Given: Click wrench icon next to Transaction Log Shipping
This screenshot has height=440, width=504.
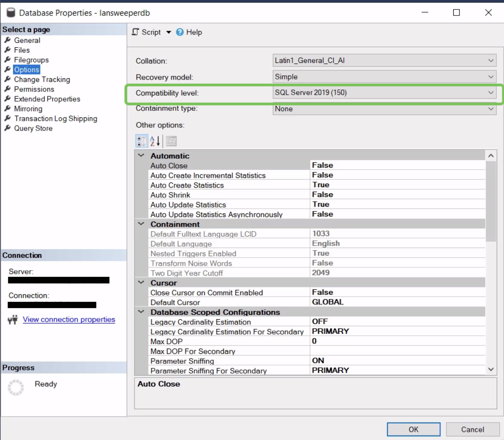Looking at the screenshot, I should [8, 118].
